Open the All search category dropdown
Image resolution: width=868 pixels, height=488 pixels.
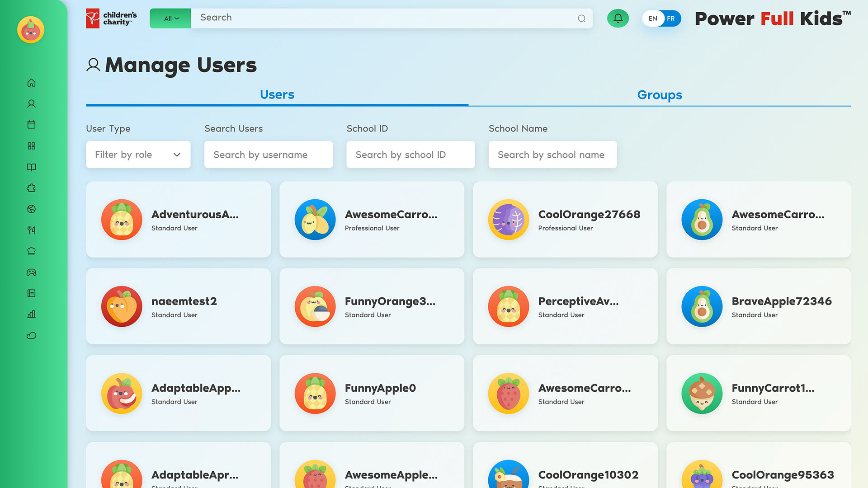[170, 19]
